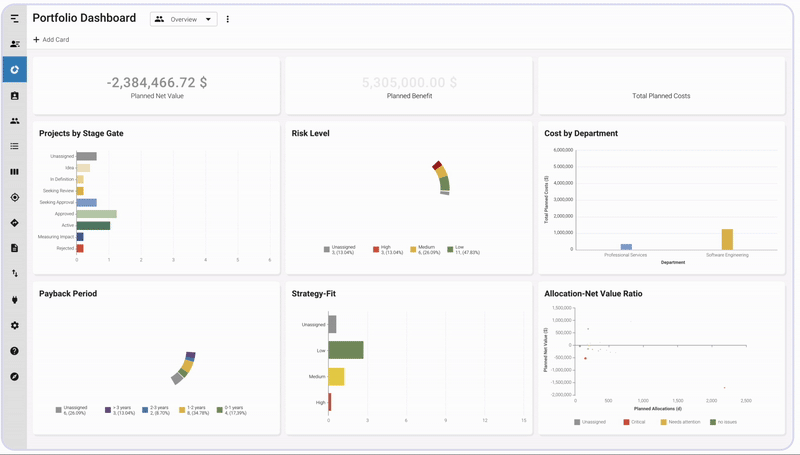The width and height of the screenshot is (800, 455).
Task: Click the Add Card button
Action: coord(51,40)
